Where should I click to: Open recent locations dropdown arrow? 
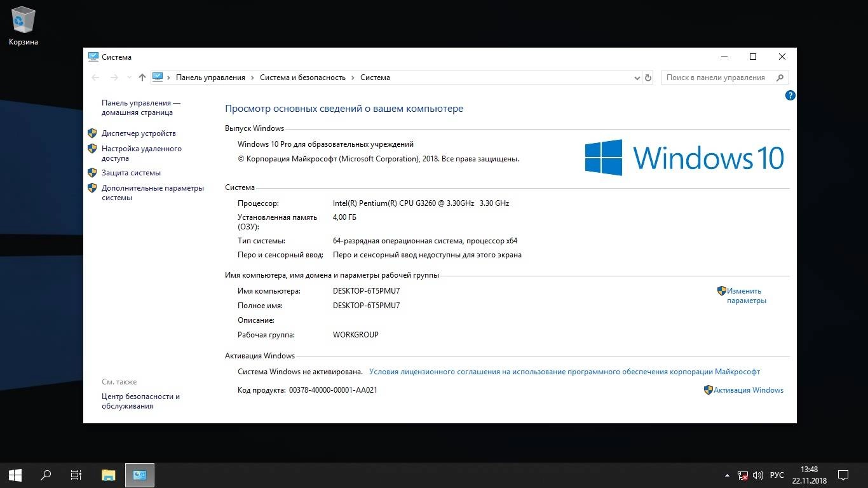click(x=129, y=78)
